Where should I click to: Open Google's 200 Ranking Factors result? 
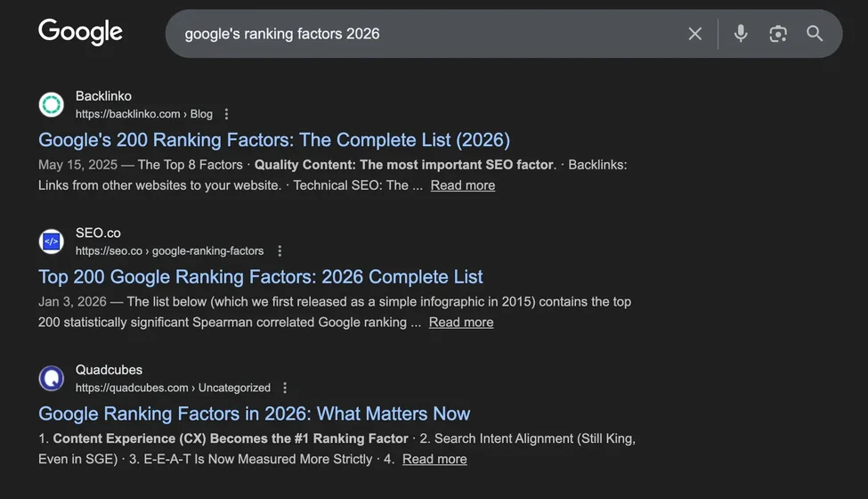click(274, 140)
